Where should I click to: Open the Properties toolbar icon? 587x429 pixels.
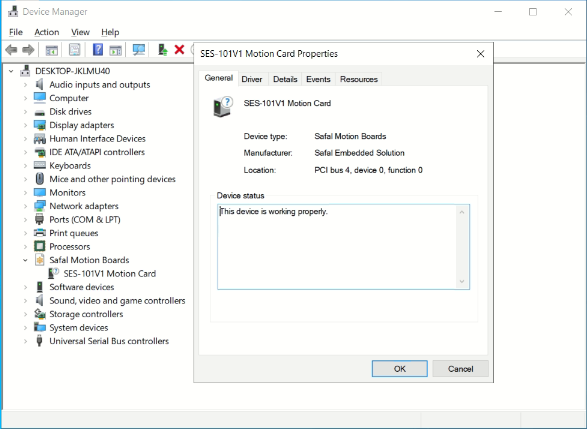74,50
